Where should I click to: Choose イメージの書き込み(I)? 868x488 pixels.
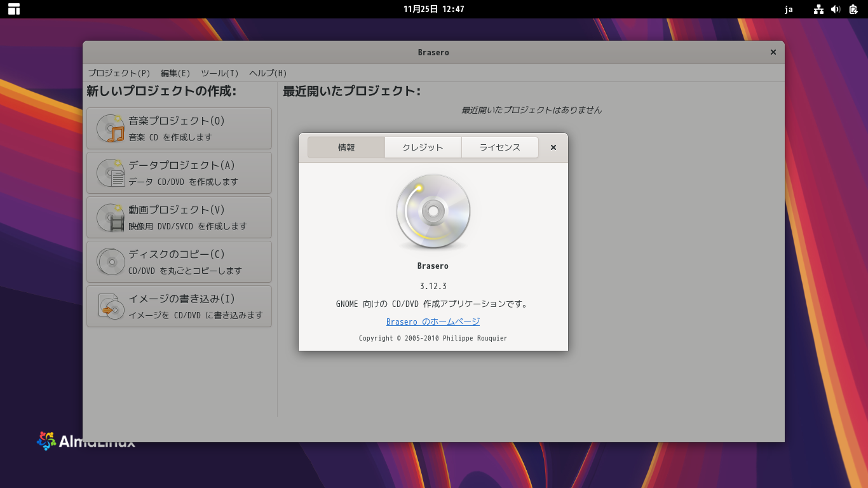click(x=179, y=306)
